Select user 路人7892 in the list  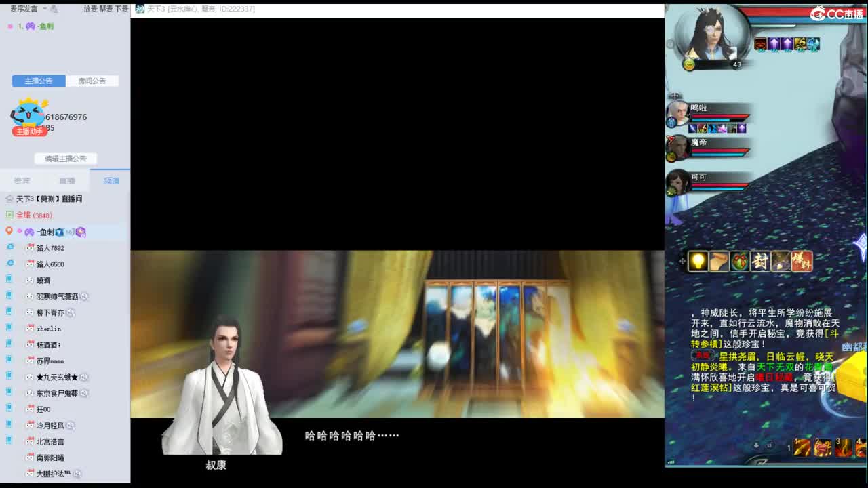tap(50, 248)
